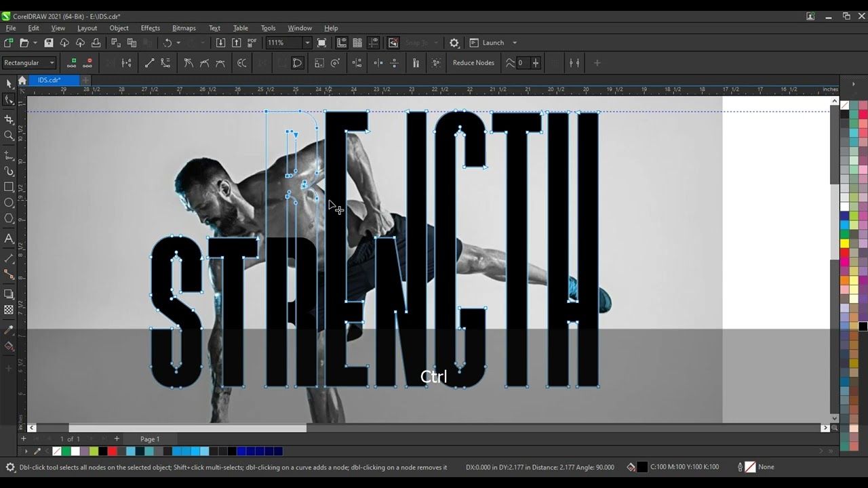The width and height of the screenshot is (868, 488).
Task: Click the Welcome Screen home button
Action: pos(22,80)
